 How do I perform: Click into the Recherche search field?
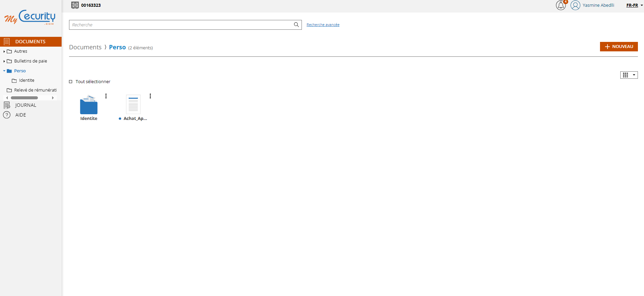coord(181,25)
